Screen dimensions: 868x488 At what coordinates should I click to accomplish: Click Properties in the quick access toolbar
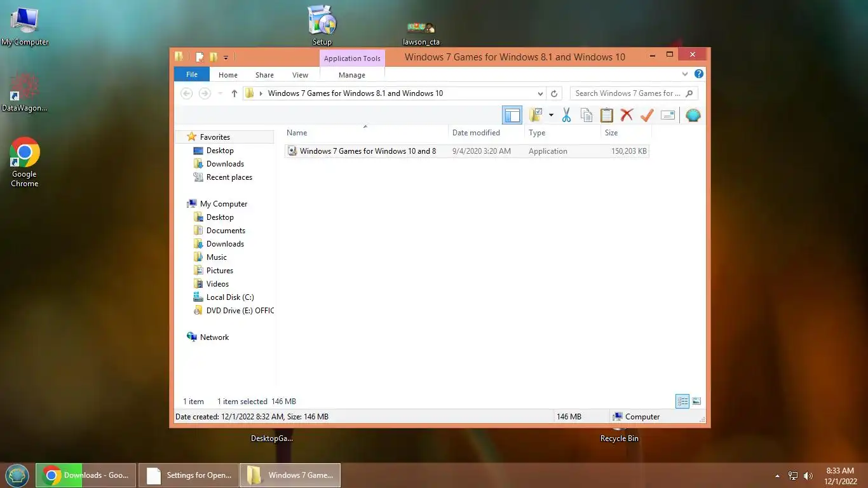pyautogui.click(x=200, y=57)
